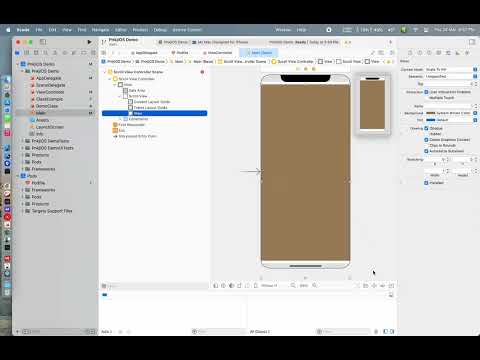Screen dimensions: 480x360
Task: Toggle the Installed checkbox
Action: click(426, 183)
